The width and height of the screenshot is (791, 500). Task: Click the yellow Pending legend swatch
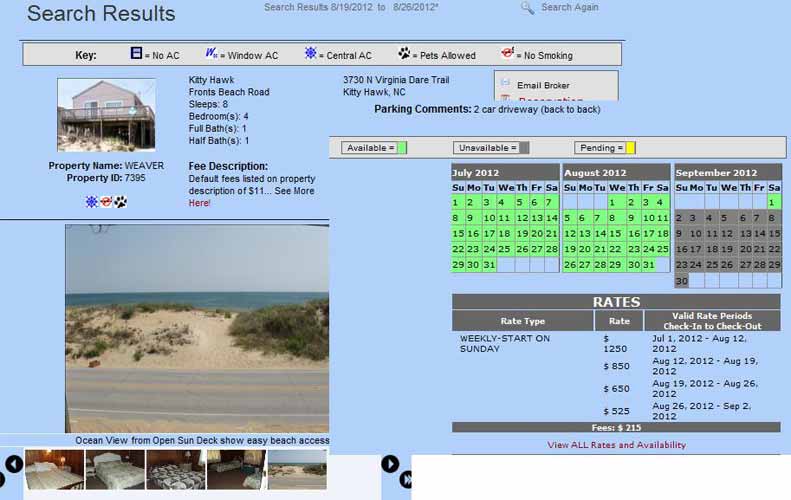click(x=630, y=148)
